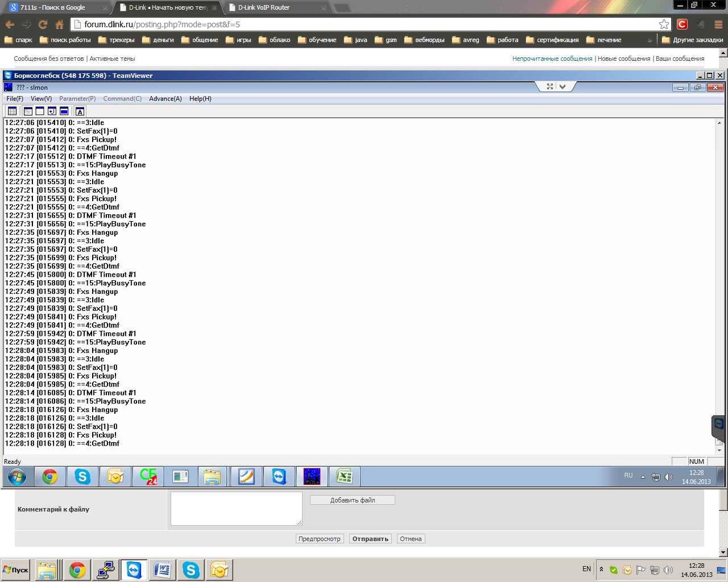The image size is (728, 582).
Task: Open the File(F) menu in slmon
Action: click(15, 98)
